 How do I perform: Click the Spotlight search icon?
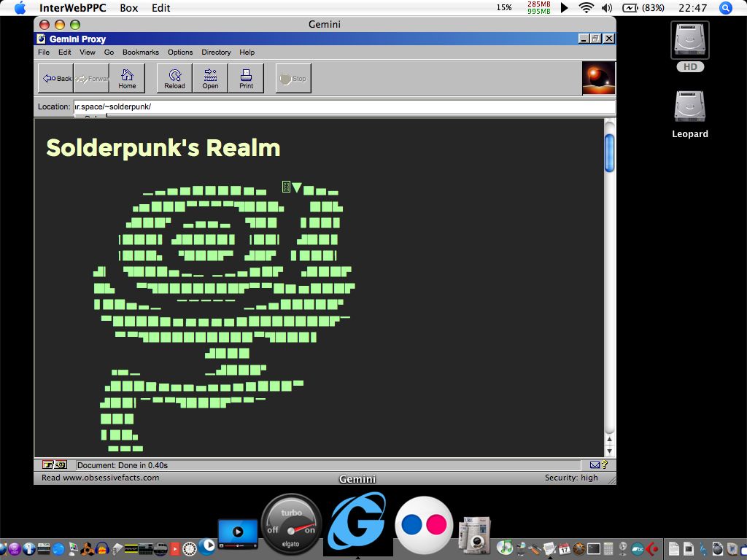[x=726, y=7]
